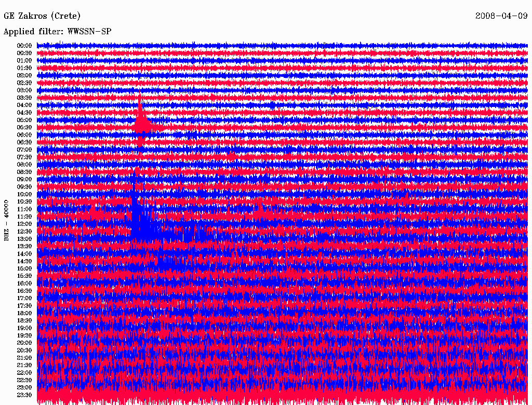Click the station title 'GE Zakros (Crete)'
The height and width of the screenshot is (405, 532).
click(x=42, y=16)
